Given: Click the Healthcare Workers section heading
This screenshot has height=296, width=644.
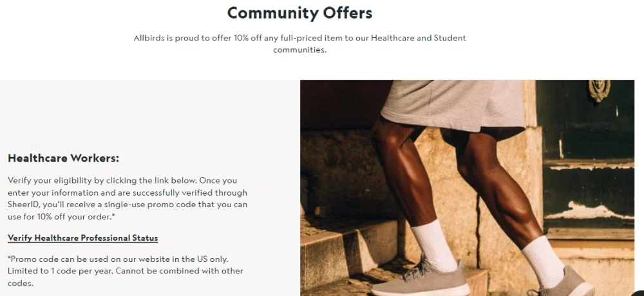Looking at the screenshot, I should point(64,158).
